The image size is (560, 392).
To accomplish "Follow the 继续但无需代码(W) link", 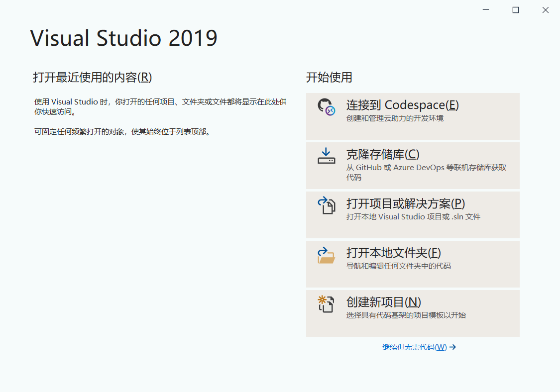I will coord(414,347).
